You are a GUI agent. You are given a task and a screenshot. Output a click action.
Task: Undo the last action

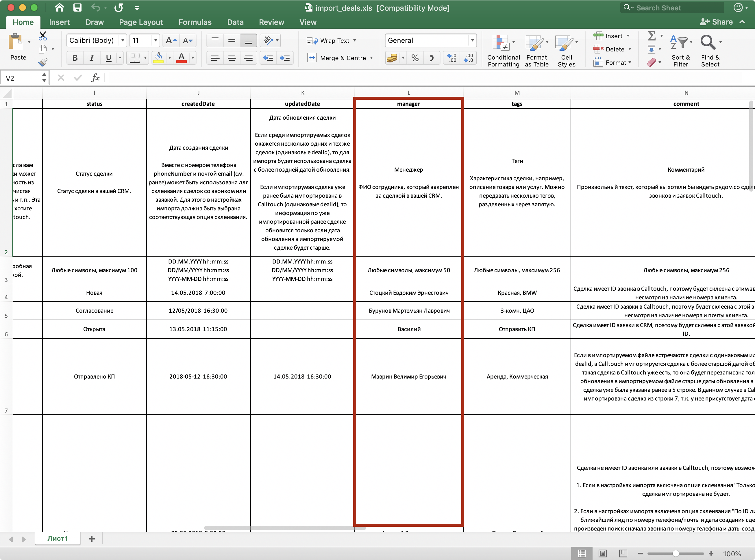[96, 8]
